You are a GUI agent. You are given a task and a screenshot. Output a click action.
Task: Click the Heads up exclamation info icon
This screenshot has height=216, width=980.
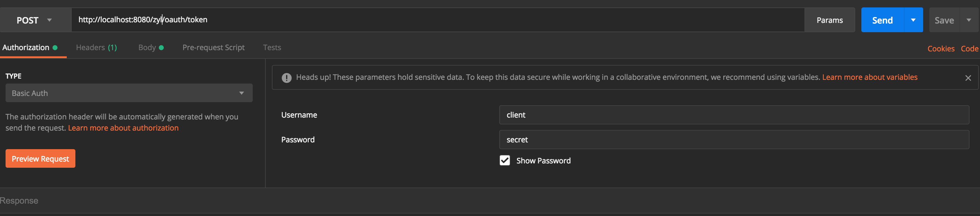pyautogui.click(x=286, y=78)
